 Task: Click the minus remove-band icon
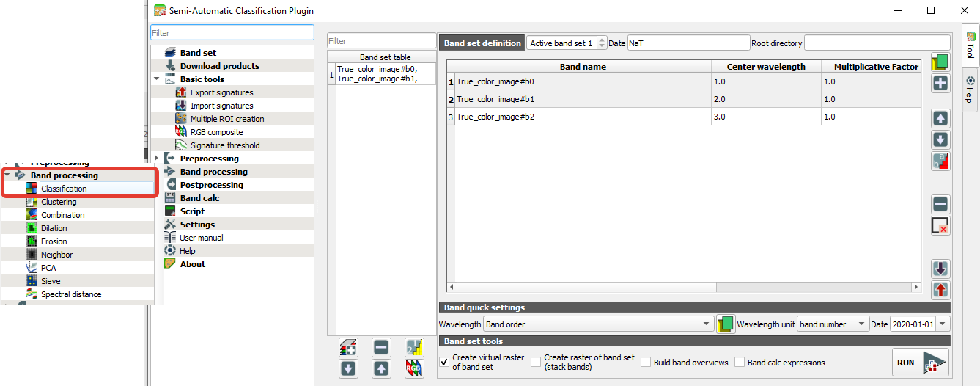click(940, 204)
